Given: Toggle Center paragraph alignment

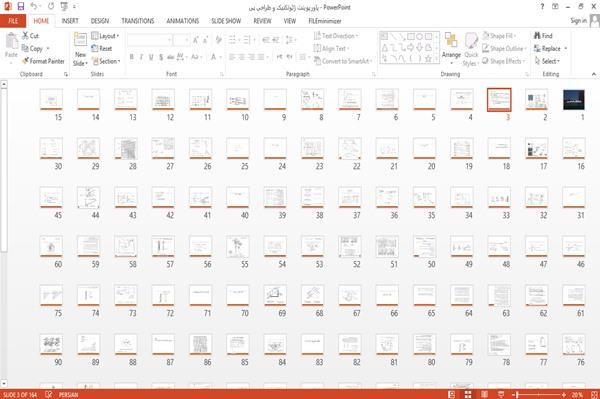Looking at the screenshot, I should [242, 57].
